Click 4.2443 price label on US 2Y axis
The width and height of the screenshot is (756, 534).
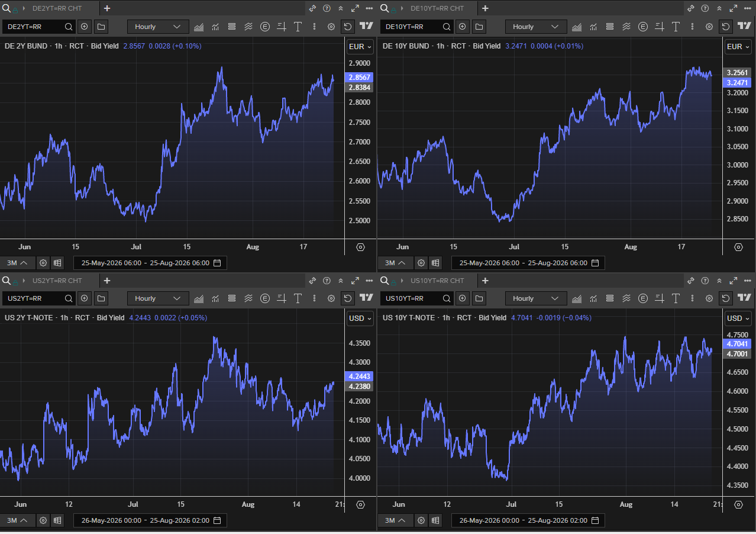(x=360, y=377)
